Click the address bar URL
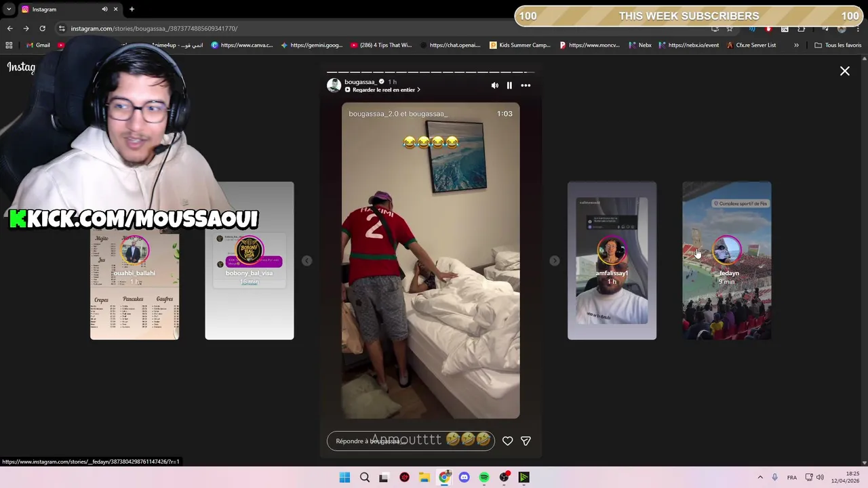This screenshot has width=868, height=488. click(154, 28)
